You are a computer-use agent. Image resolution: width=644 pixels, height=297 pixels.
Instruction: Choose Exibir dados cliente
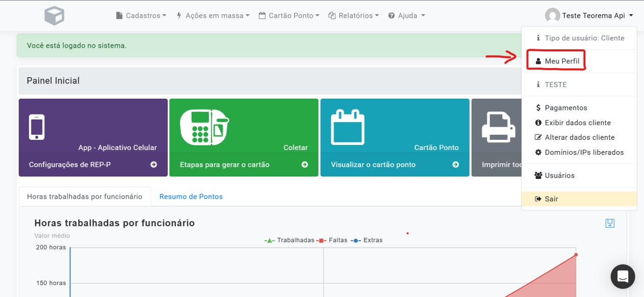click(x=579, y=123)
